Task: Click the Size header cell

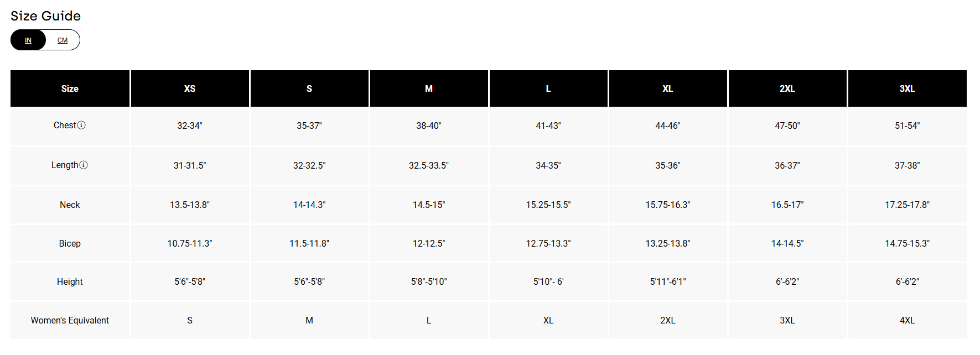Action: point(70,89)
